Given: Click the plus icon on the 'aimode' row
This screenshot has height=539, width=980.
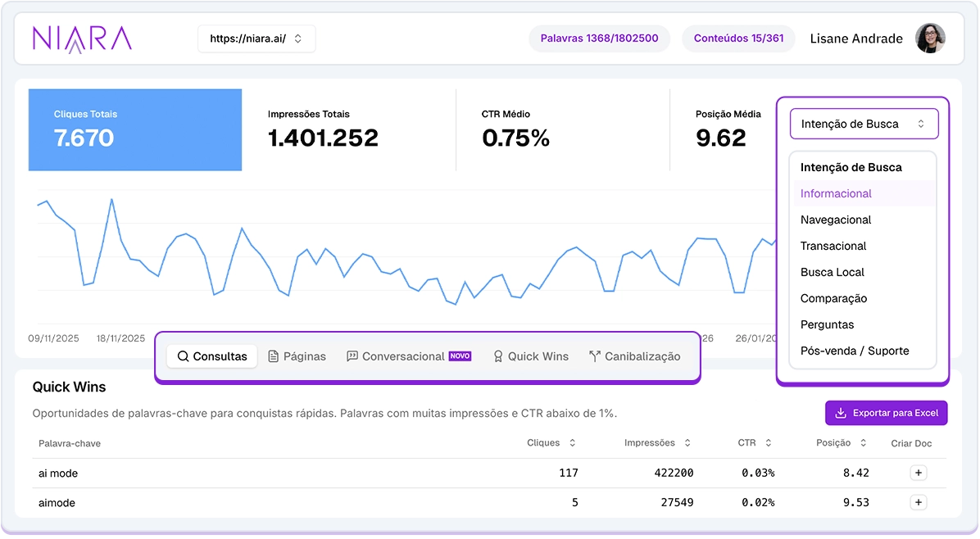Looking at the screenshot, I should pos(919,502).
